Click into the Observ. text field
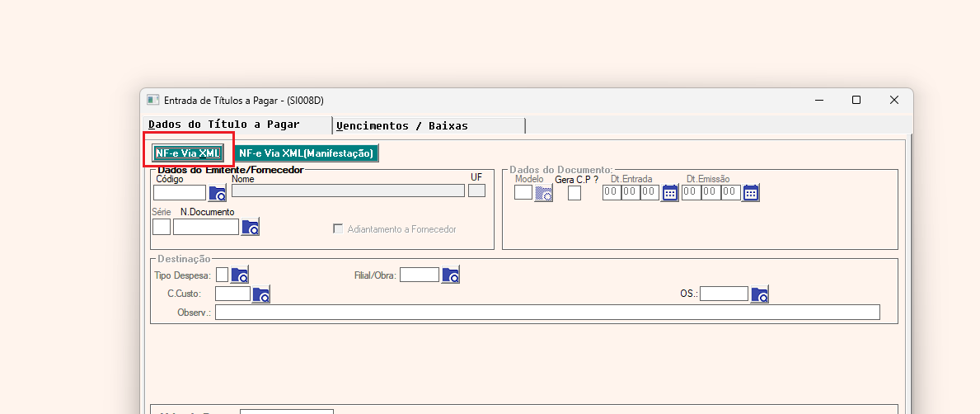The image size is (980, 414). (x=547, y=312)
